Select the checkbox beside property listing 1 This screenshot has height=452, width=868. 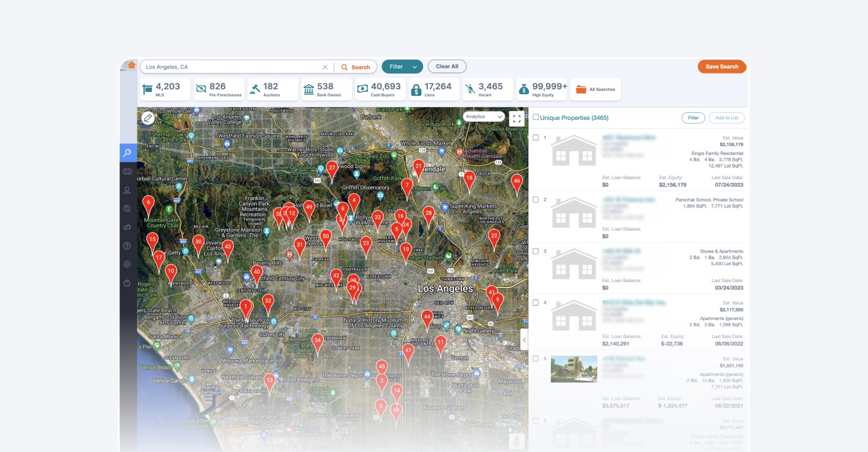[x=536, y=137]
